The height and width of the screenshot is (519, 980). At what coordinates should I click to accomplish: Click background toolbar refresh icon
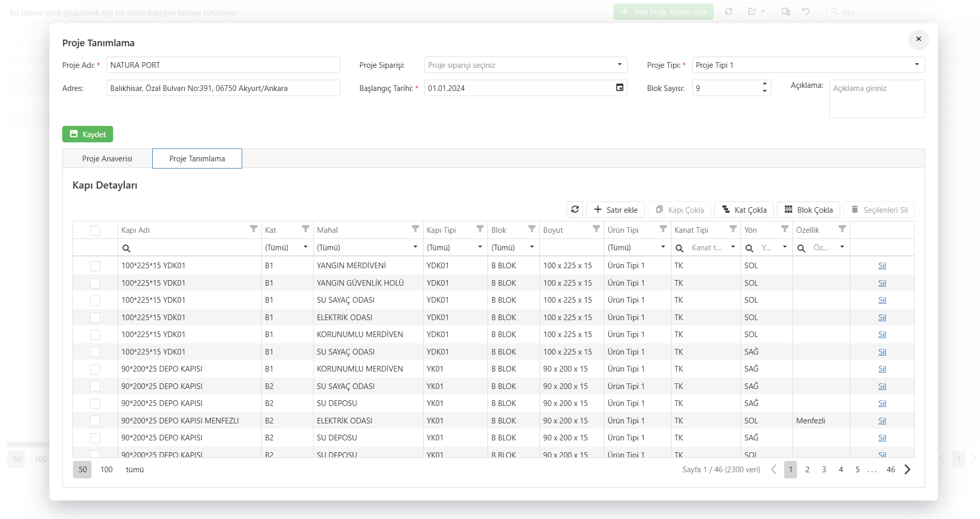[x=729, y=11]
